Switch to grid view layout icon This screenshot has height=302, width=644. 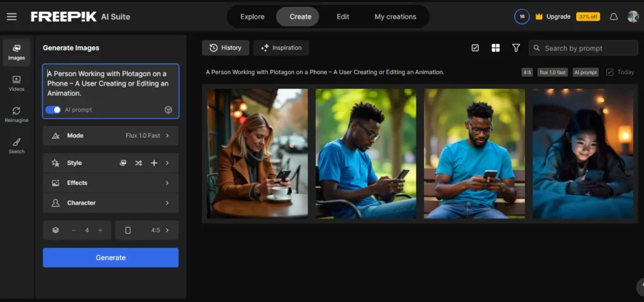pos(496,48)
